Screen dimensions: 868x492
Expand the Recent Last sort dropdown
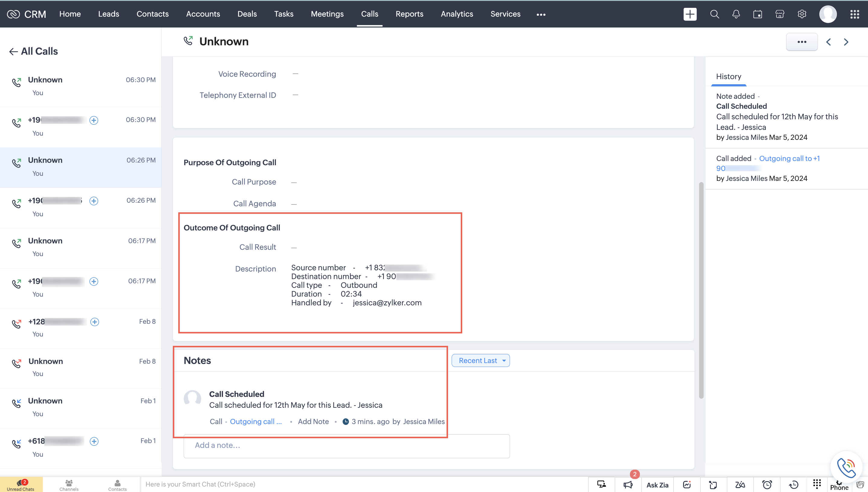click(x=481, y=361)
